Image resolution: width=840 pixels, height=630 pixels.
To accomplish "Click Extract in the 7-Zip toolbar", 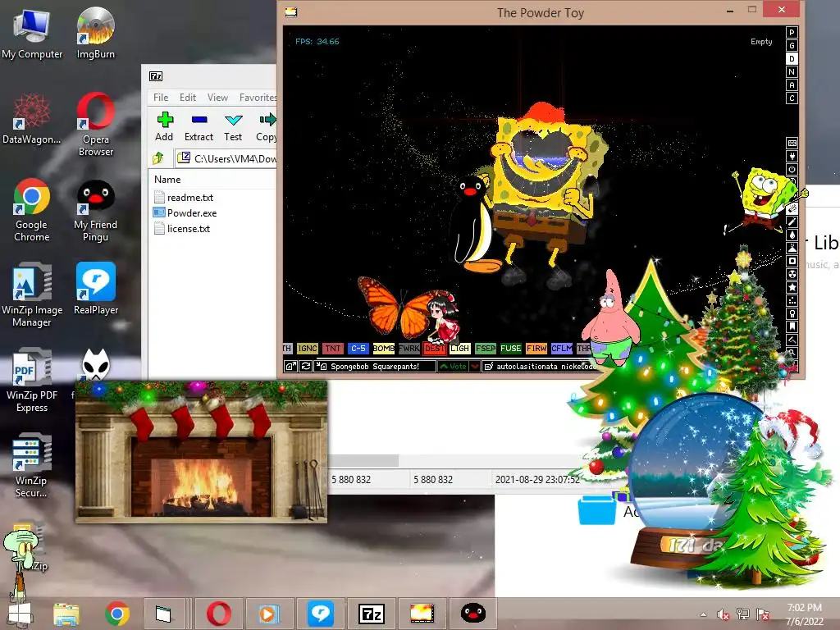I will 199,127.
